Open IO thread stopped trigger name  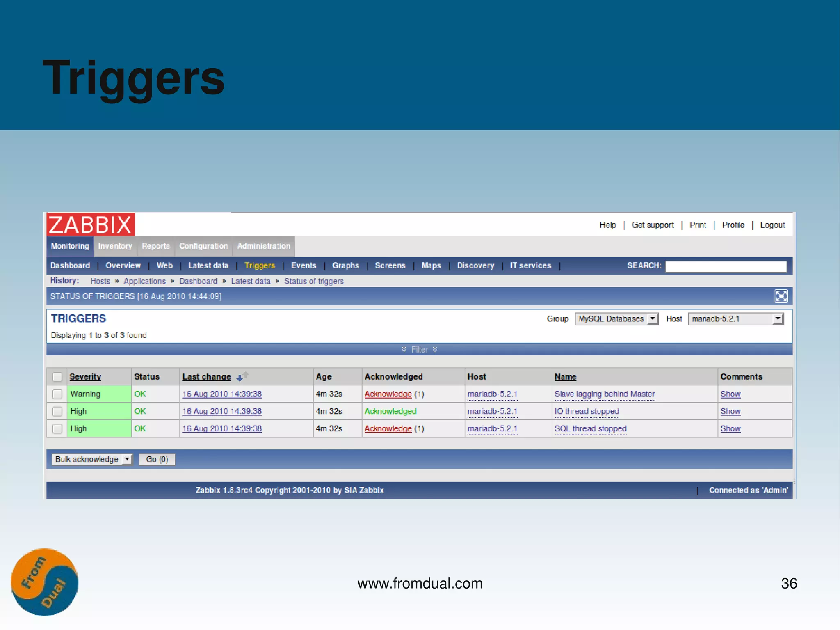click(x=587, y=411)
